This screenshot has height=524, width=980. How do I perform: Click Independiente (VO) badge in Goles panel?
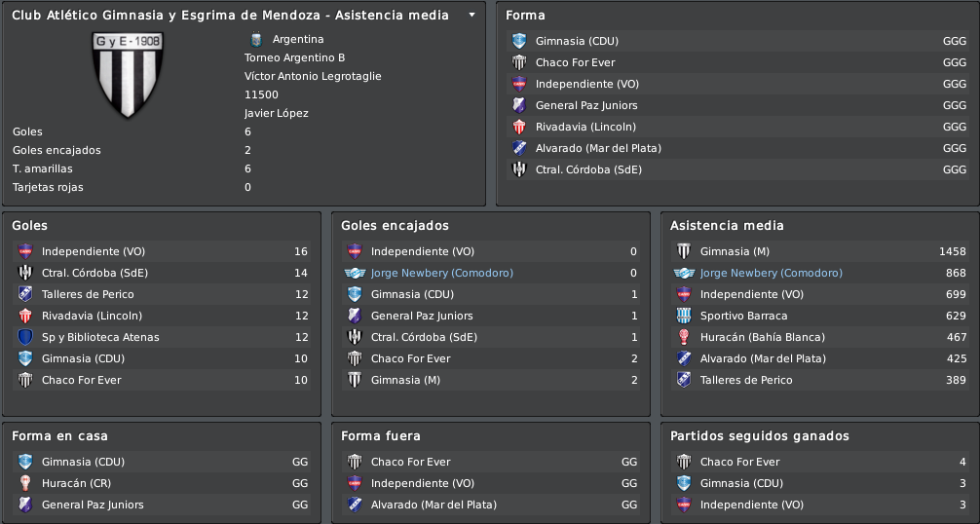(x=25, y=251)
